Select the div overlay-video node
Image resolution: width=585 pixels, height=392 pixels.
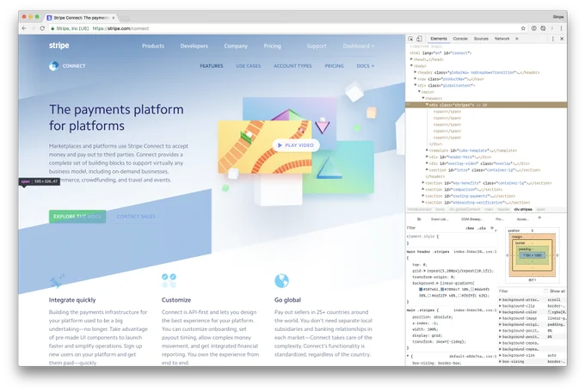tap(479, 163)
